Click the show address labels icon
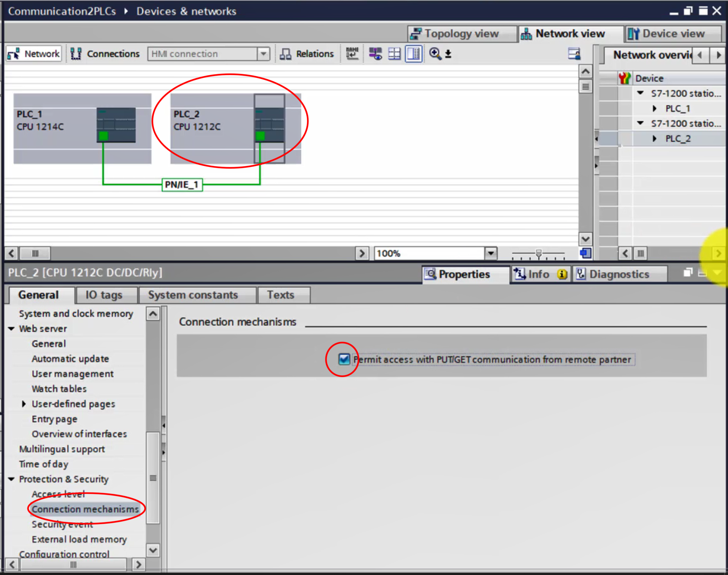Image resolution: width=728 pixels, height=575 pixels. (352, 54)
